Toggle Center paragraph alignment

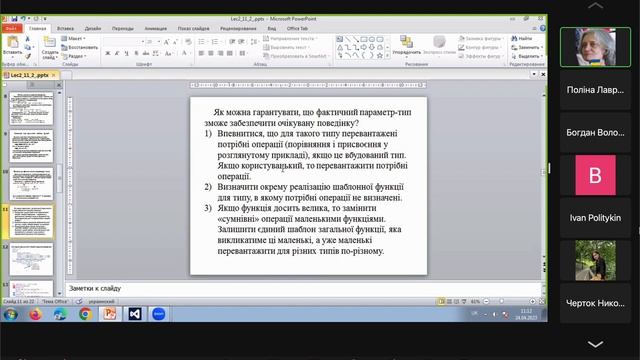pyautogui.click(x=211, y=53)
